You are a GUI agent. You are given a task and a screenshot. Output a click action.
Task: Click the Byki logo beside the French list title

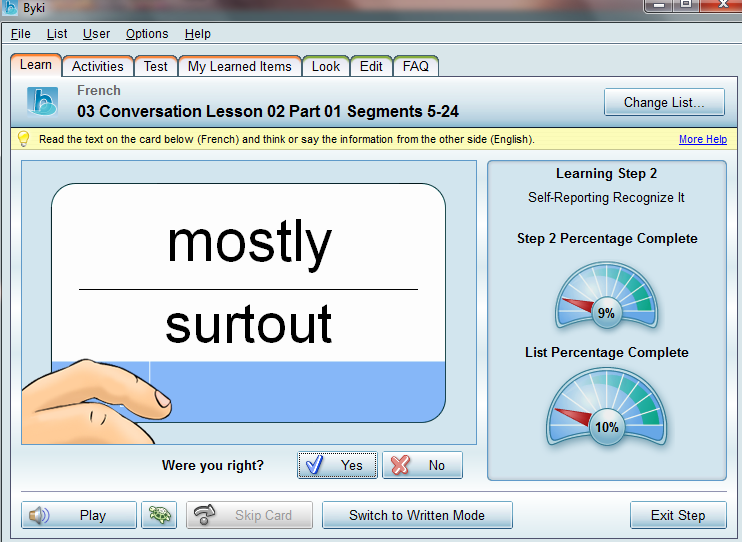pos(43,101)
